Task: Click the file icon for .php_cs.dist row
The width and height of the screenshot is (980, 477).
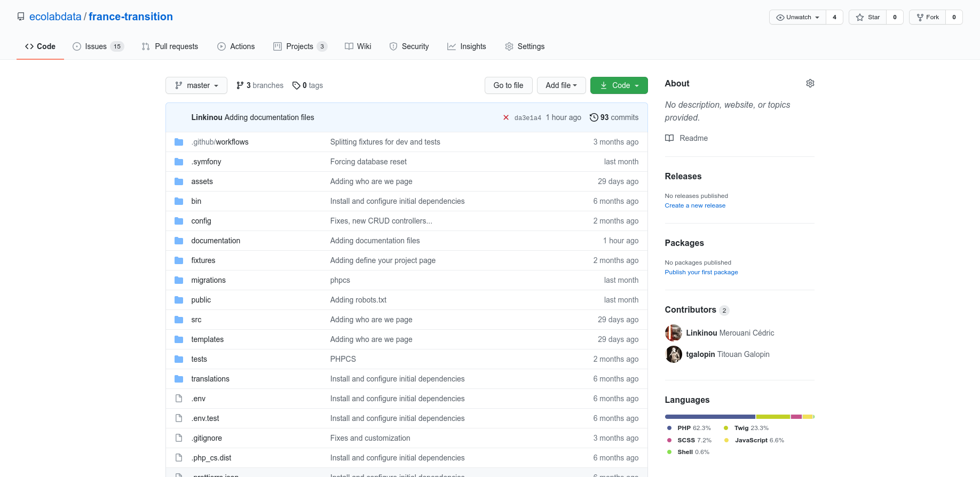Action: [x=179, y=458]
